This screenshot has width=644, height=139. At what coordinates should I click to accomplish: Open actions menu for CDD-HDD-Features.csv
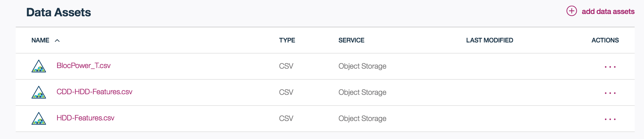click(610, 93)
